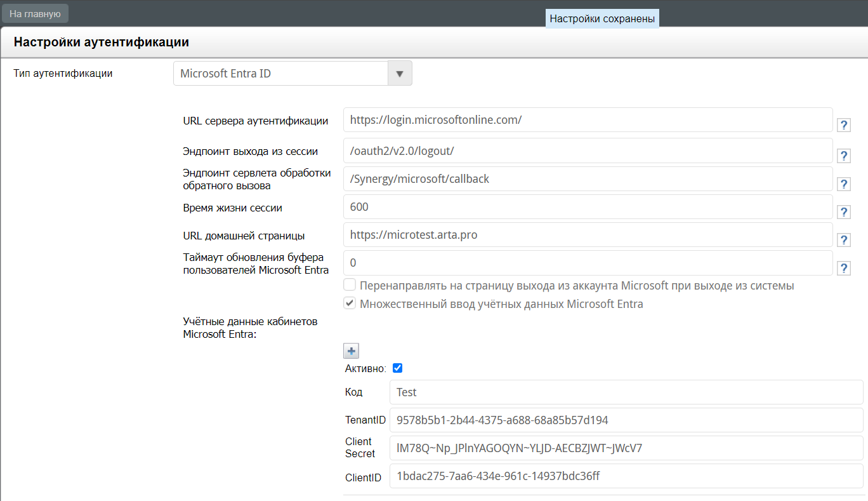Click the TenantID input field
The image size is (868, 501).
626,420
